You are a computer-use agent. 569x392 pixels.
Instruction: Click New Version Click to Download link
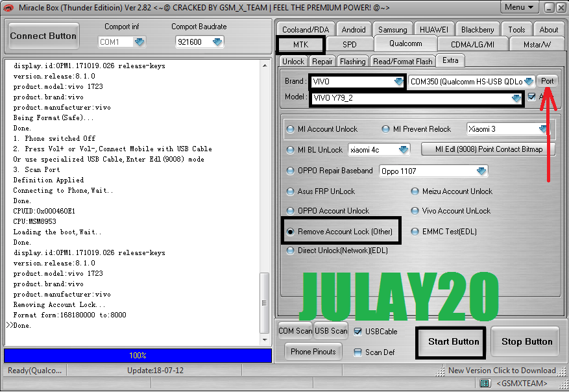[502, 371]
